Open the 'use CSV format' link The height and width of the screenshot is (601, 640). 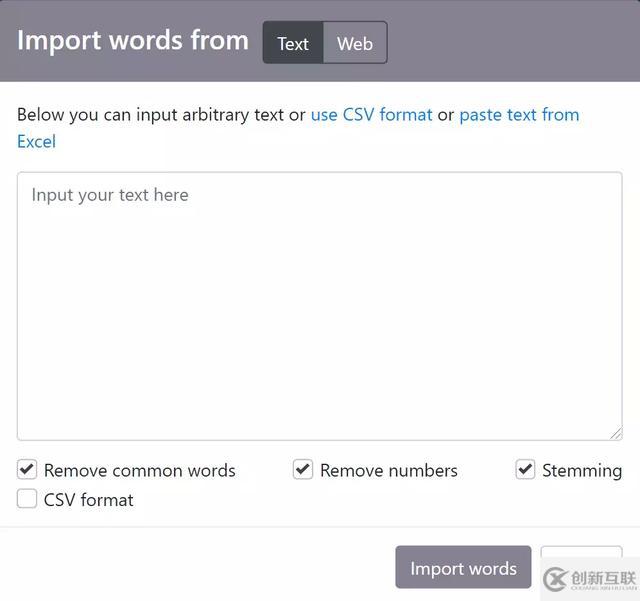[x=371, y=115]
